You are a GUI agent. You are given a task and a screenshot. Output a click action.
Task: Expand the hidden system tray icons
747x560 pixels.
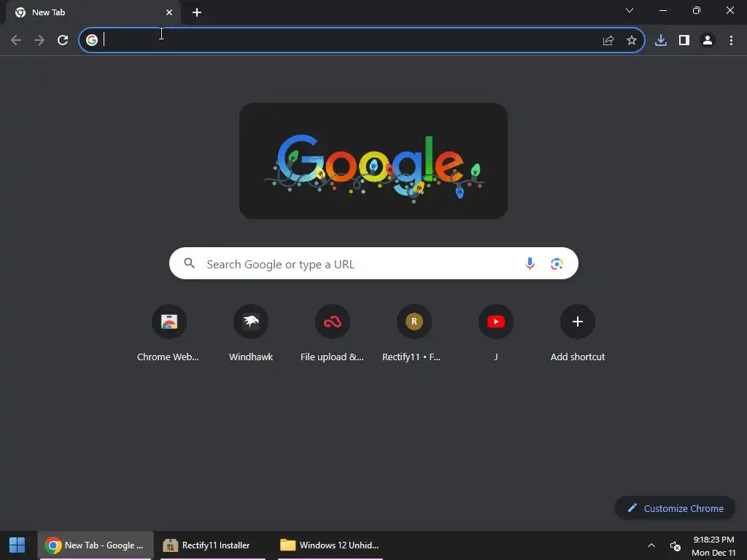coord(651,545)
